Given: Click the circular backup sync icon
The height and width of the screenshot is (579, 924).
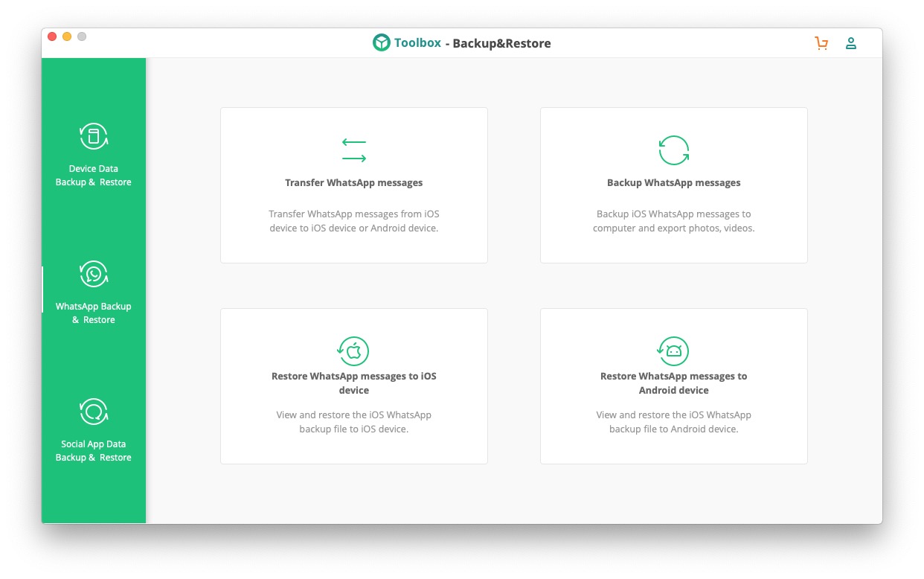Looking at the screenshot, I should tap(674, 150).
